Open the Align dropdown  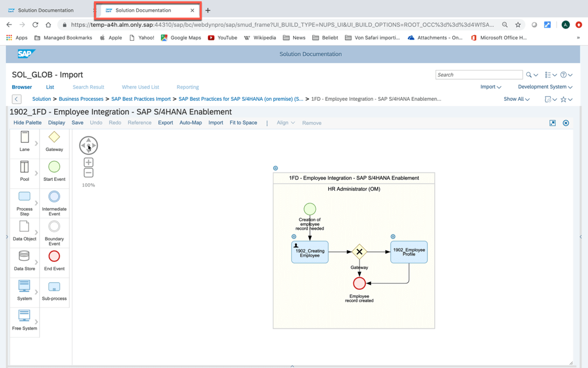click(286, 122)
